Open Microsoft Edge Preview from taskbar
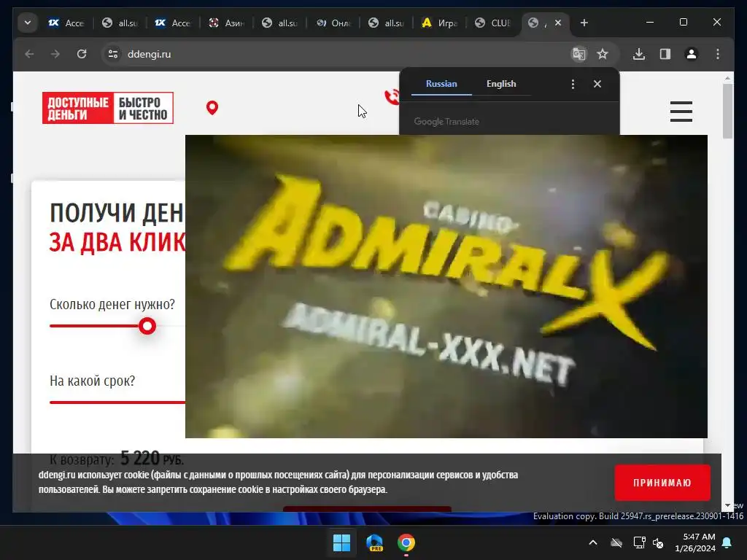This screenshot has width=747, height=560. click(x=374, y=542)
